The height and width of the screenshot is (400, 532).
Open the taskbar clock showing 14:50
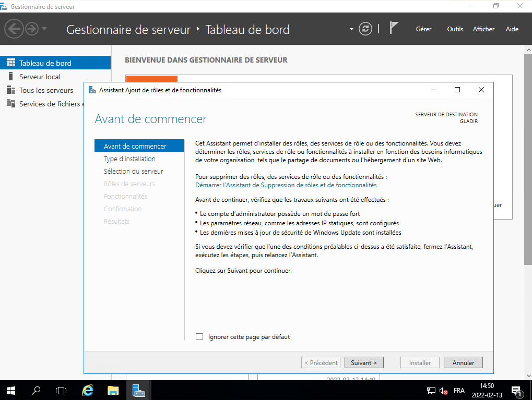[x=487, y=391]
